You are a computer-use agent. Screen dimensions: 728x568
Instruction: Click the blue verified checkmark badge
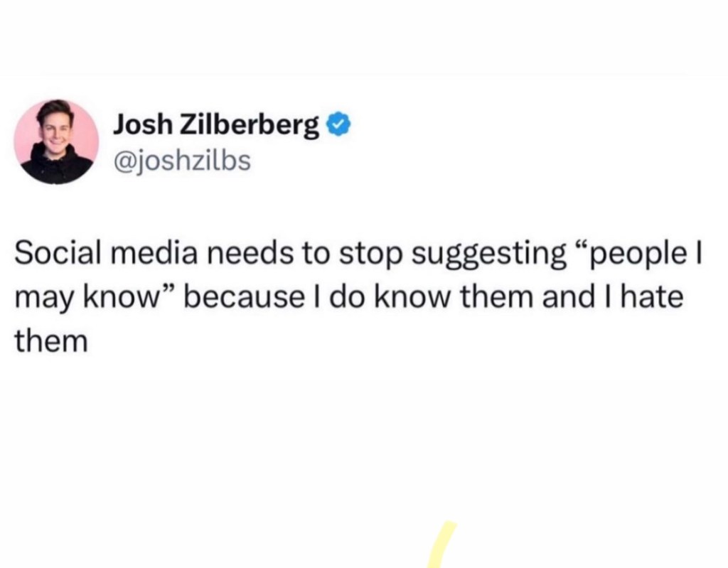(x=336, y=126)
